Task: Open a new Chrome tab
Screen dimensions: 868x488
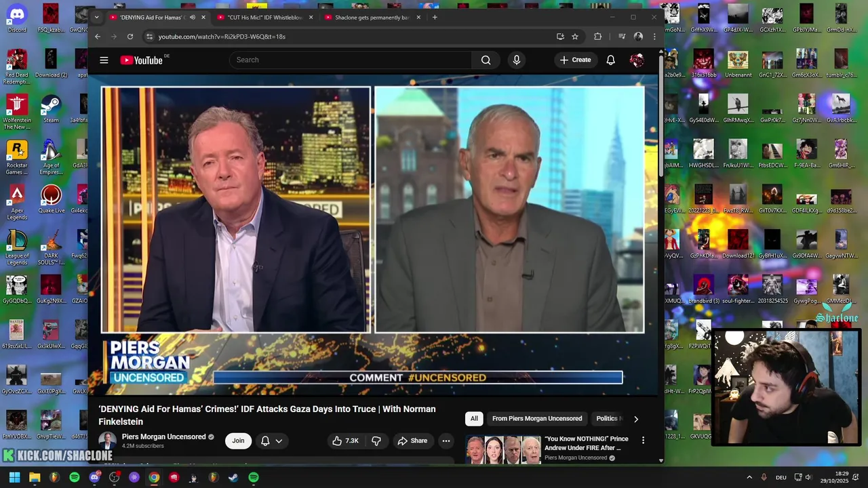Action: point(435,17)
